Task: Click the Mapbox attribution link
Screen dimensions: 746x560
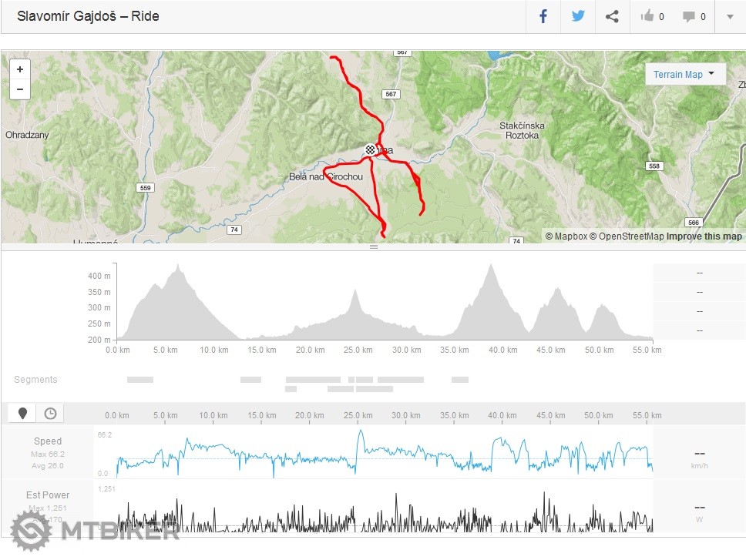Action: [x=566, y=236]
